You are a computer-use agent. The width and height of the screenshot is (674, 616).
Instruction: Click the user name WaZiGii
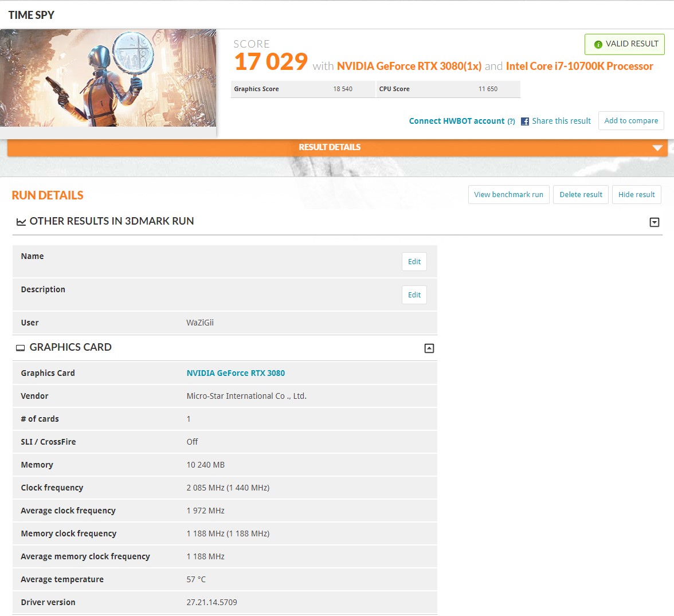[x=200, y=323]
